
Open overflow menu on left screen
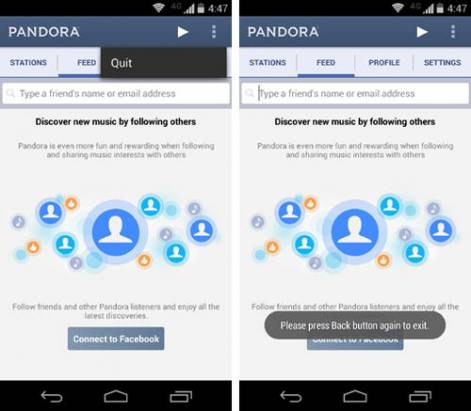point(214,32)
